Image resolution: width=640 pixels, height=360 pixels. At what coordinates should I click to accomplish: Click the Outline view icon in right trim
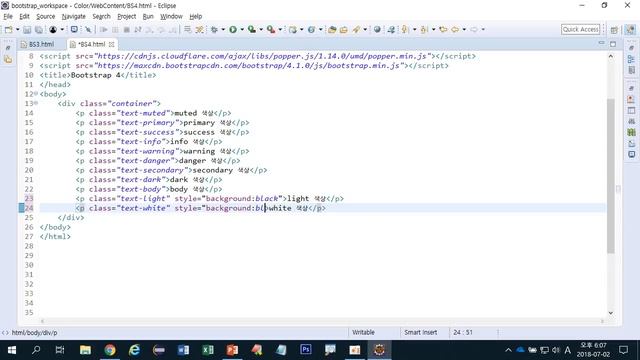pos(631,59)
